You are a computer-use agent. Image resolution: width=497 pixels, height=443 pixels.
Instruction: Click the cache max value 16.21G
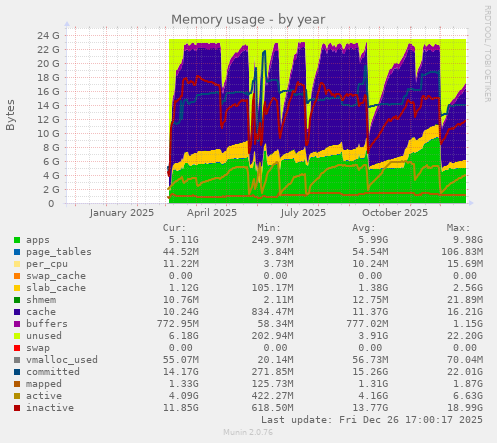tap(465, 312)
